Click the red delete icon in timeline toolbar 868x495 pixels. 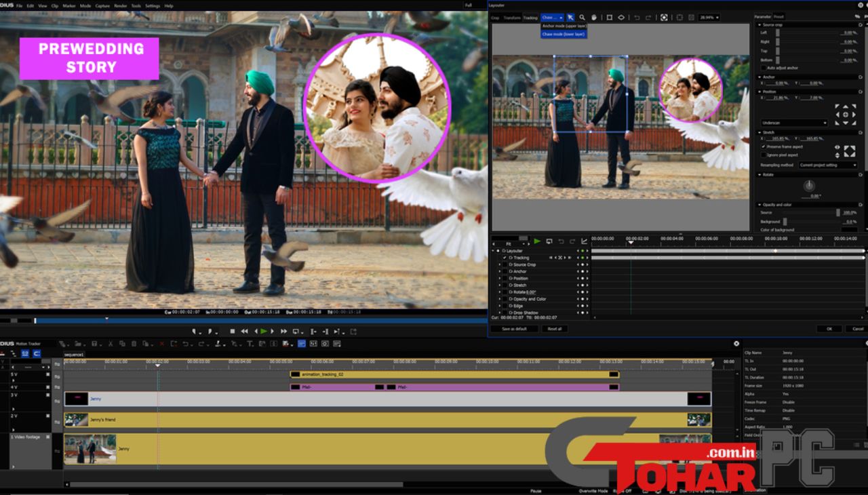[x=161, y=344]
